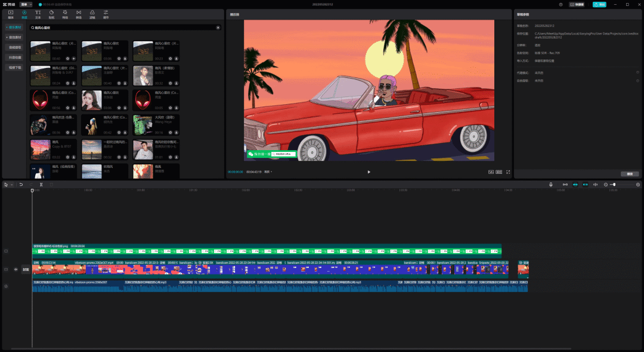The image size is (644, 352).
Task: Open the Transitions tab
Action: click(79, 14)
